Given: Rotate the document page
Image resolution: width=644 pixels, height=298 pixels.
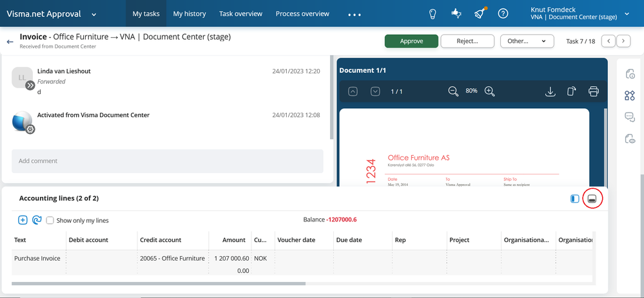Looking at the screenshot, I should [x=571, y=91].
